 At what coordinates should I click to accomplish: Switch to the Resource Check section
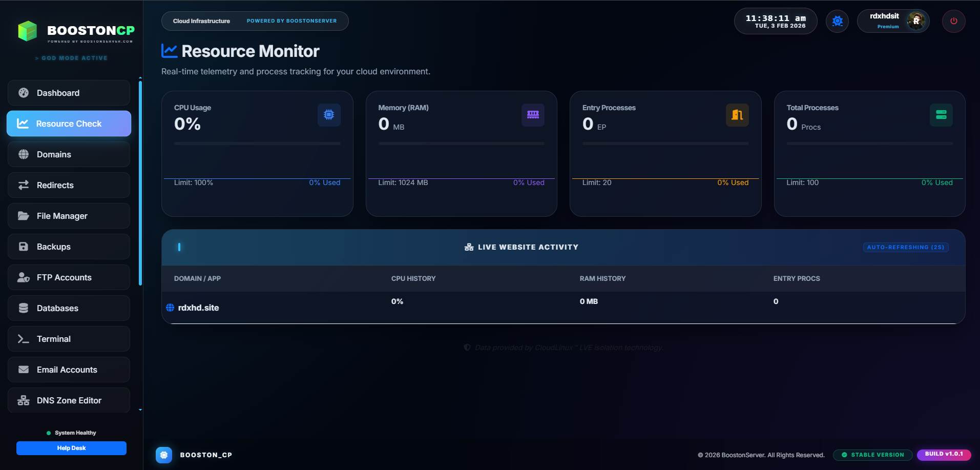pyautogui.click(x=69, y=124)
